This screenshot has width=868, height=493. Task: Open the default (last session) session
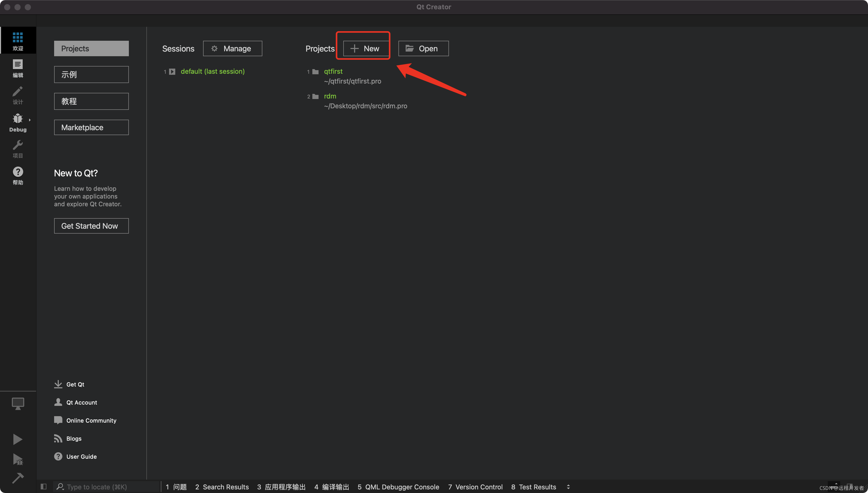pyautogui.click(x=213, y=71)
